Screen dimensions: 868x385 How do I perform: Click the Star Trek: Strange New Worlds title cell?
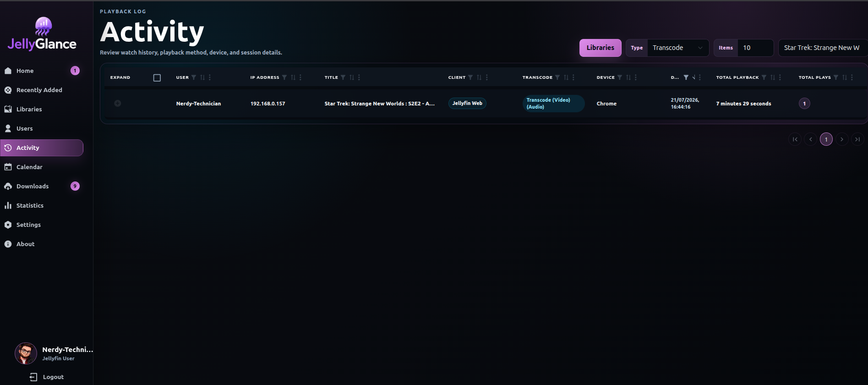380,104
